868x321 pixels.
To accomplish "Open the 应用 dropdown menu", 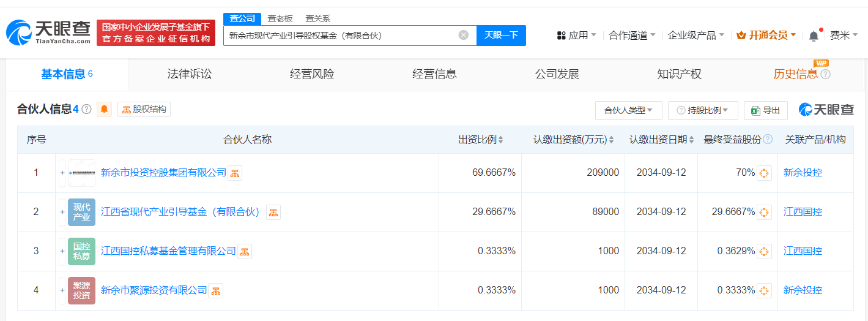I will tap(577, 36).
